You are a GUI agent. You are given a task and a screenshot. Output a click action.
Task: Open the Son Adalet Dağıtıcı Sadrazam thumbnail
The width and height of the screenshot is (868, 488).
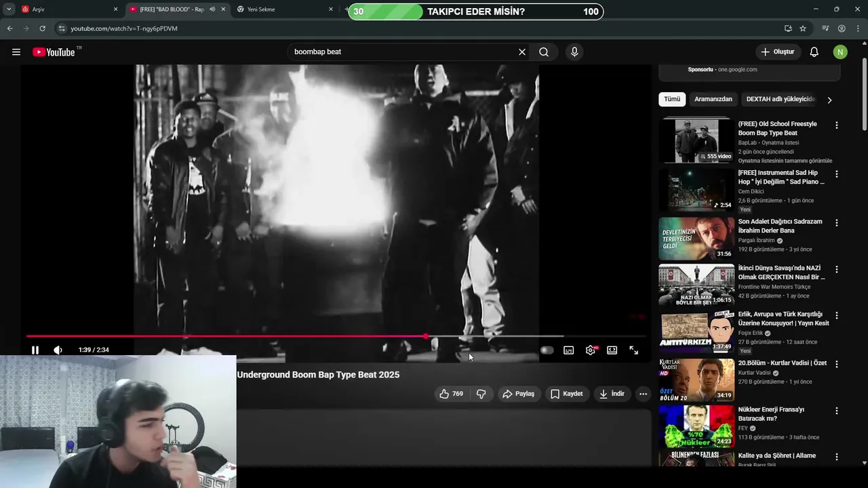click(x=696, y=239)
